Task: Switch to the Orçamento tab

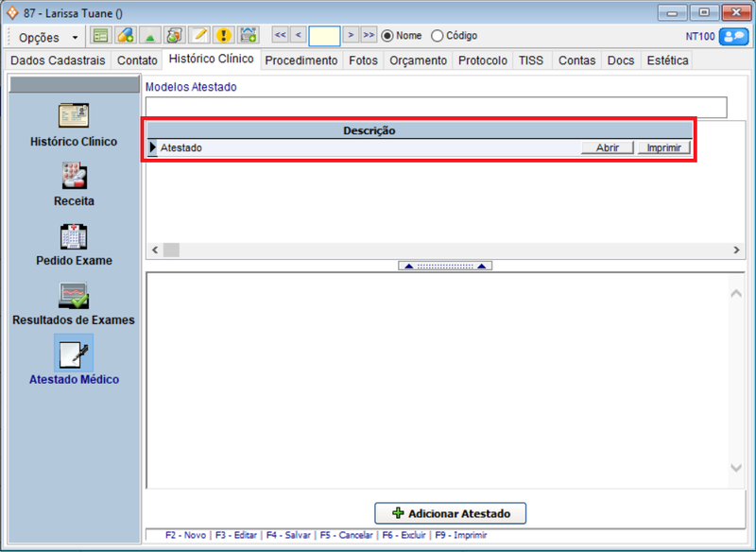Action: (419, 60)
